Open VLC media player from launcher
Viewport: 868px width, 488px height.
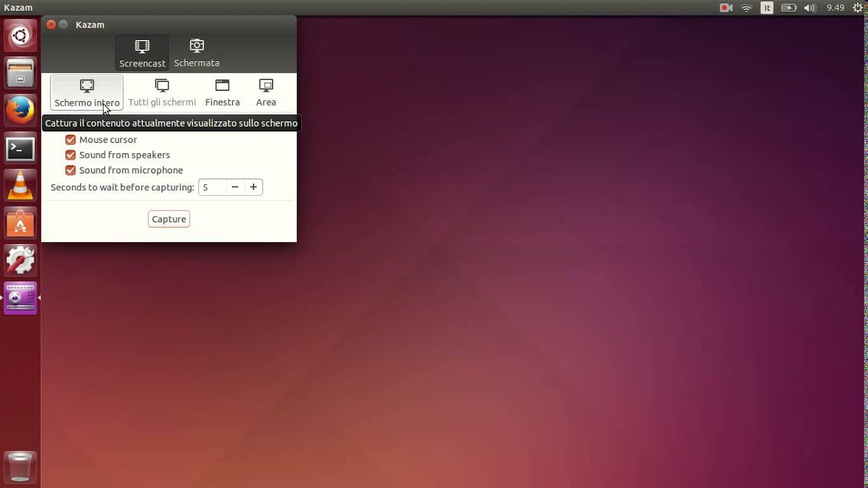[20, 185]
